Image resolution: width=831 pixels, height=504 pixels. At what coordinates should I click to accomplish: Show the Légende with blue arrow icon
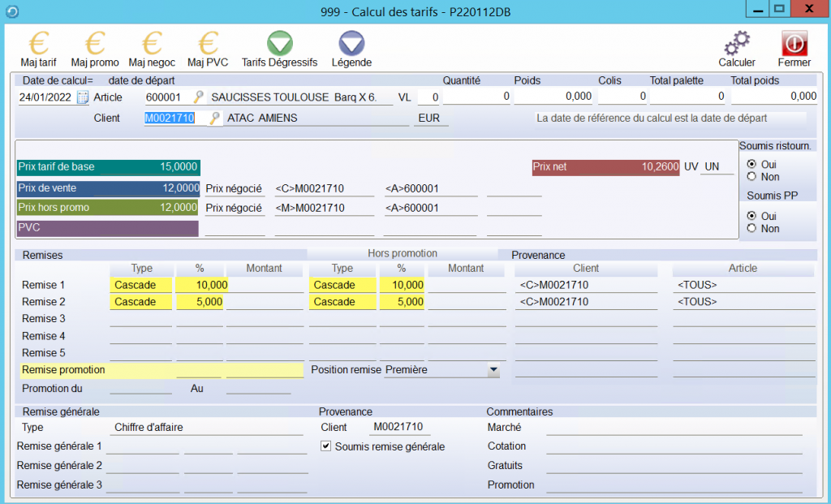click(x=351, y=44)
